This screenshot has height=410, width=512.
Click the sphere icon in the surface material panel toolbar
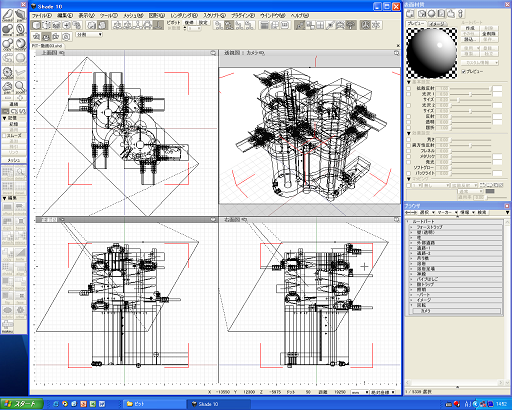431,14
